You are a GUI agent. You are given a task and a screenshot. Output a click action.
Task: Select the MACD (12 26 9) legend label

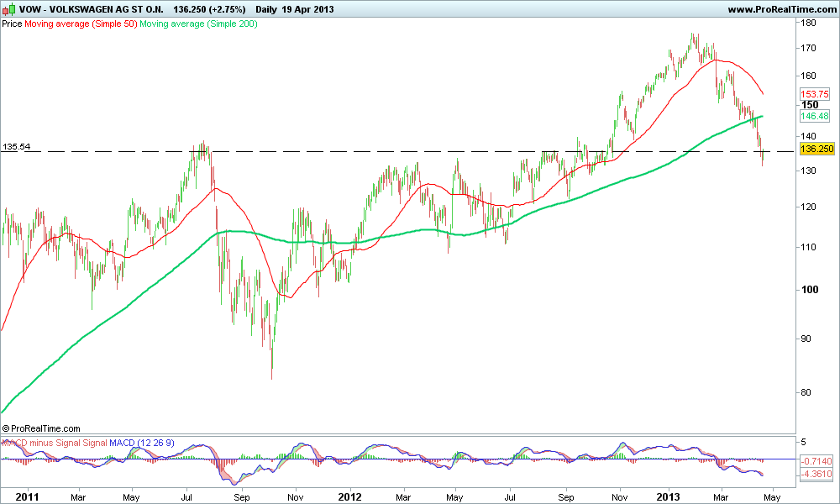point(142,443)
